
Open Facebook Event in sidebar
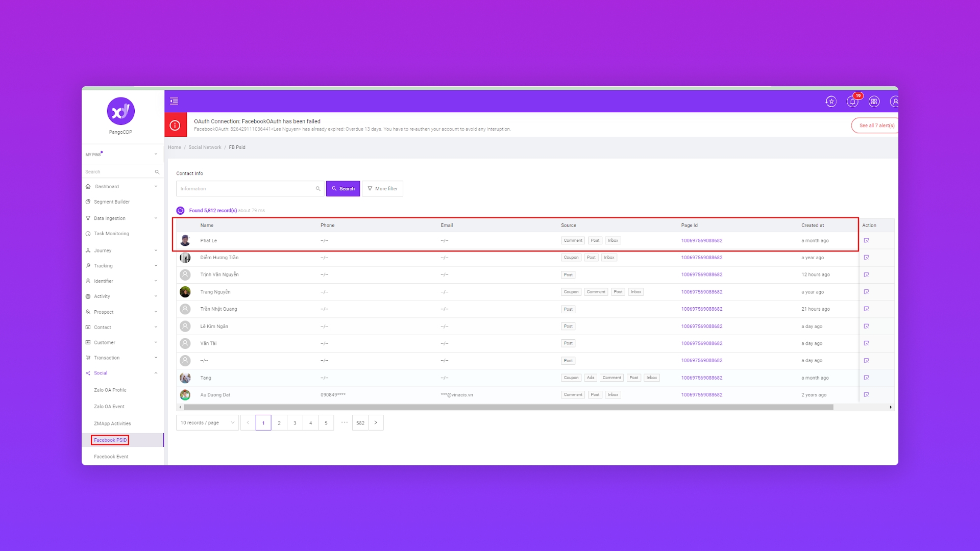coord(111,457)
